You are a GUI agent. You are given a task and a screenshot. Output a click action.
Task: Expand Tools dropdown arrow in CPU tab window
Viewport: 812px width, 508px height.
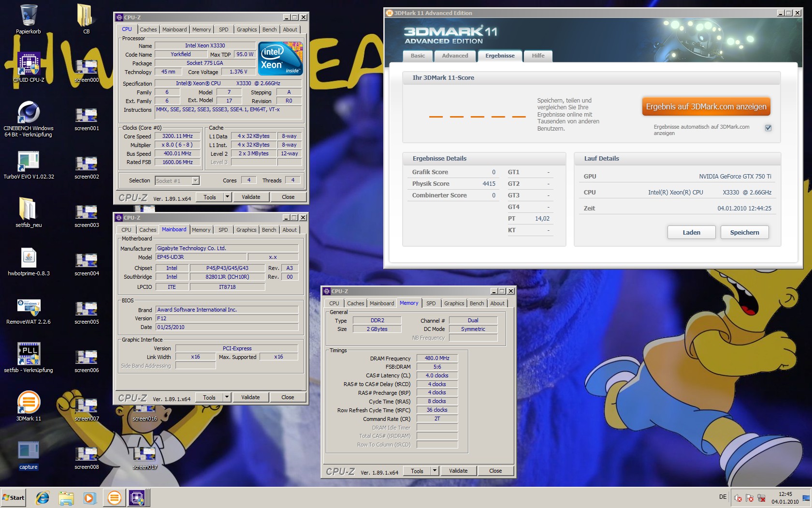[x=227, y=197]
